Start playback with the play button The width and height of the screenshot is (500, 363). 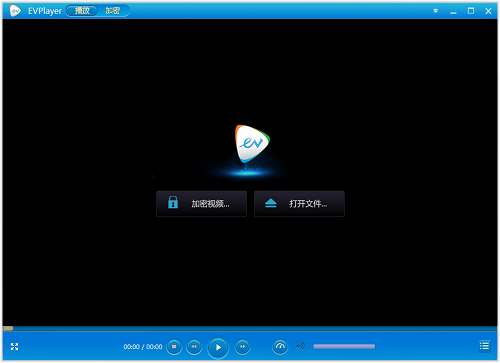218,347
